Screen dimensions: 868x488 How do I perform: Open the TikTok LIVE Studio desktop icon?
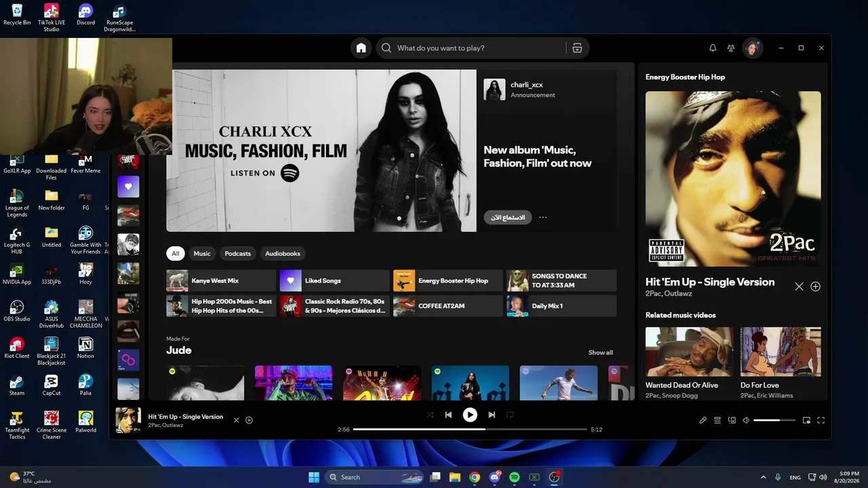click(x=52, y=18)
